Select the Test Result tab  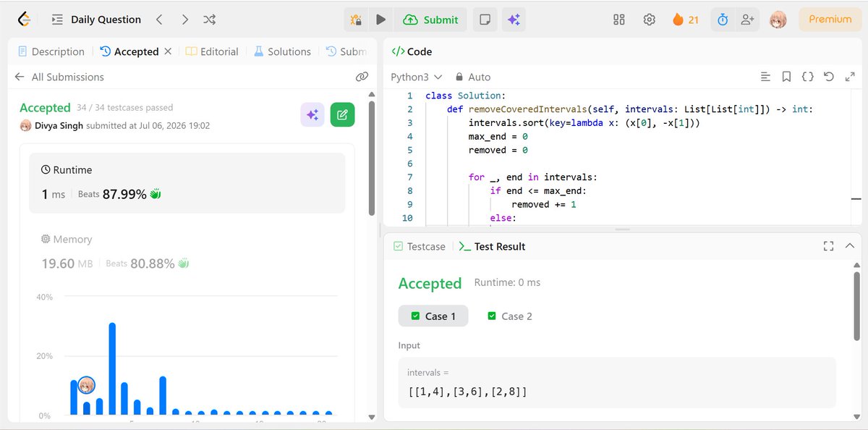click(493, 246)
